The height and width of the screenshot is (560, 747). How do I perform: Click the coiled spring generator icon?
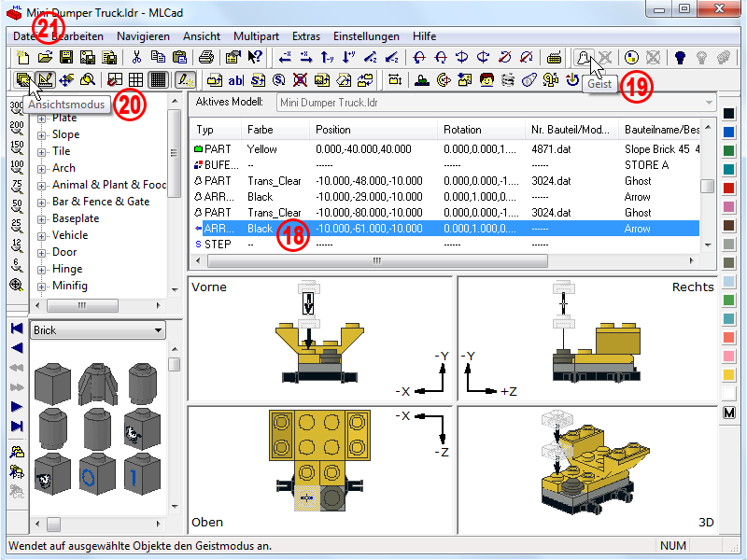508,80
